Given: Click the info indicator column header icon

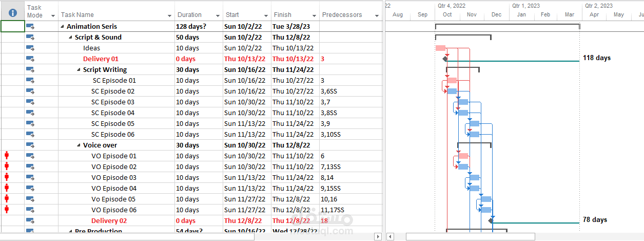Looking at the screenshot, I should click(x=13, y=13).
